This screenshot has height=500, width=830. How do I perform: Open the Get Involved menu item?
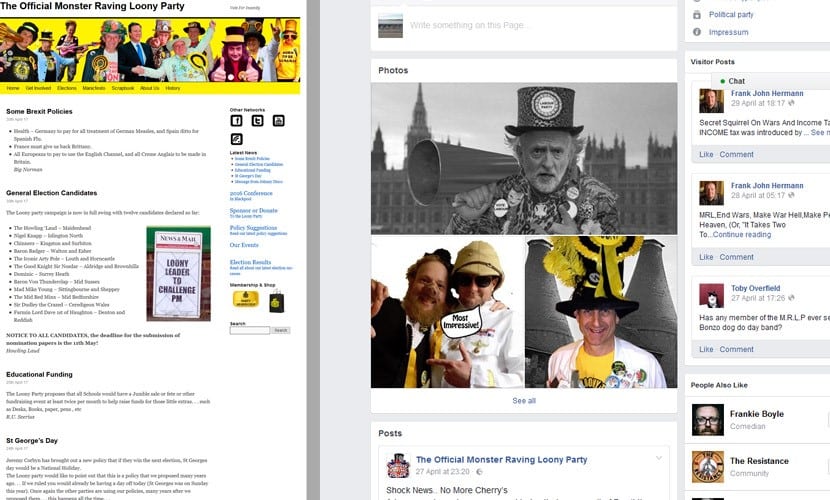coord(39,88)
